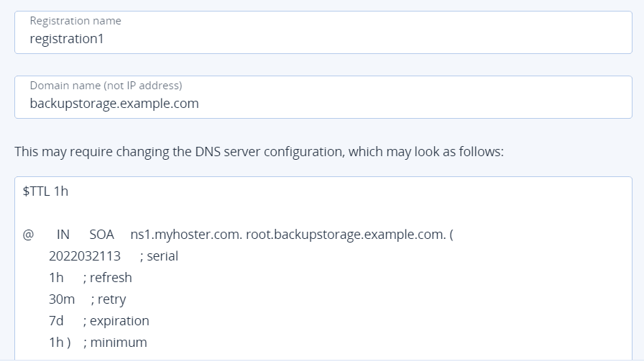Viewport: 644px width, 362px height.
Task: Click the 'SOA' record type keyword
Action: click(101, 235)
